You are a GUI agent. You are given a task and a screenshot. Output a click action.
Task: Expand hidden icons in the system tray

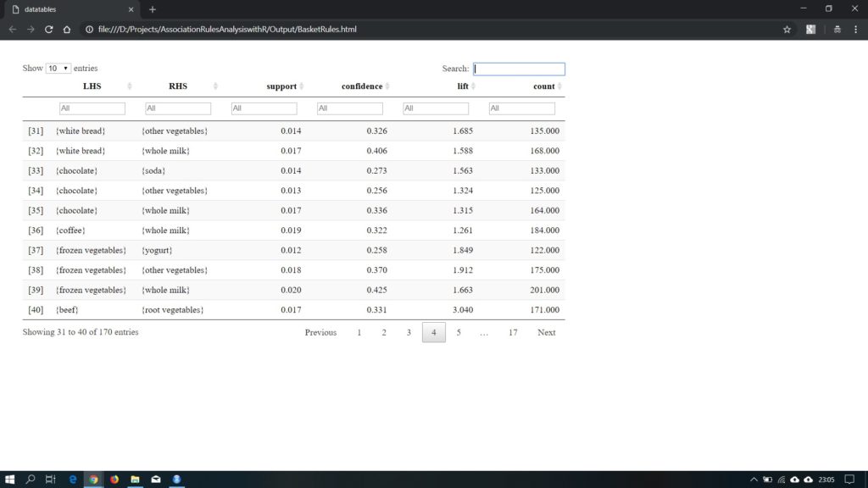754,479
